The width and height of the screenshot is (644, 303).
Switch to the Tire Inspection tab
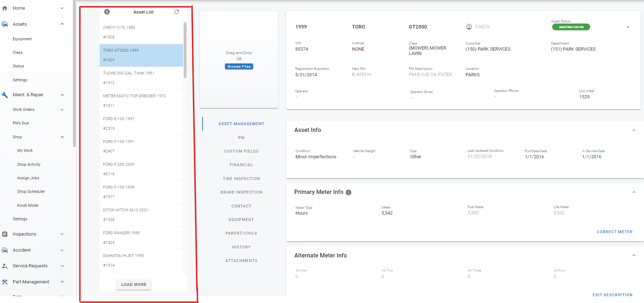tap(241, 179)
